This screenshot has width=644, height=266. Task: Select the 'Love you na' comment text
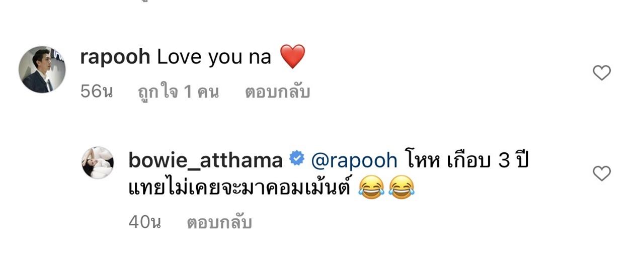215,57
